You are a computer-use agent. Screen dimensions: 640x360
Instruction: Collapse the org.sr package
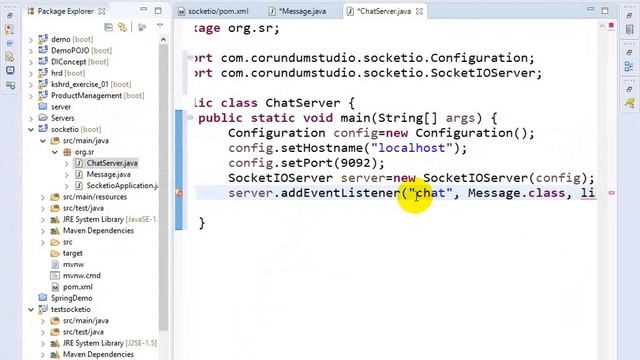(55, 152)
